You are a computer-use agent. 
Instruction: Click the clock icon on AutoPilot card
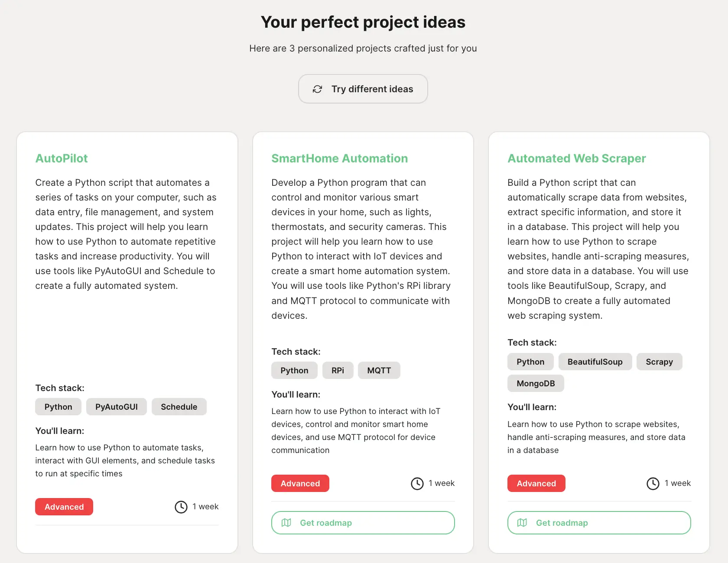tap(181, 507)
